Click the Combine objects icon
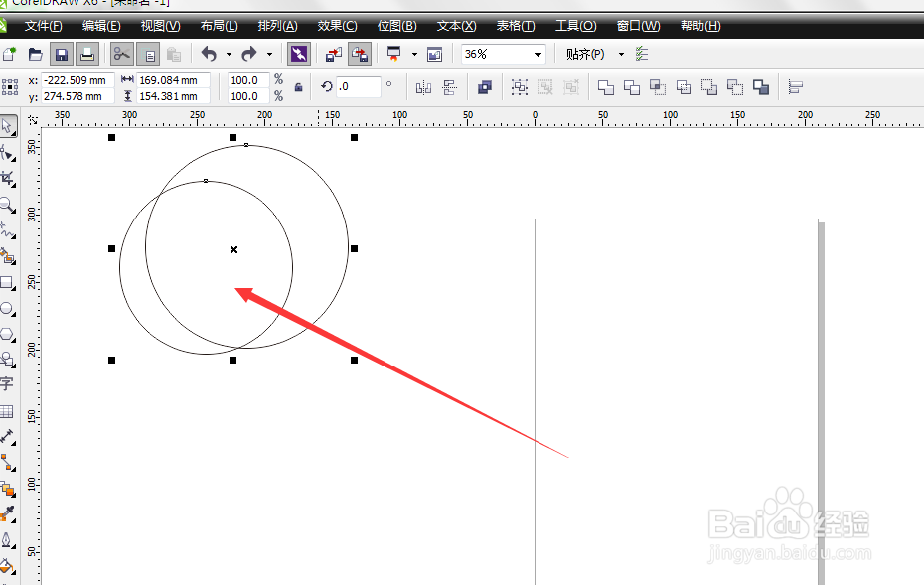 pyautogui.click(x=485, y=87)
